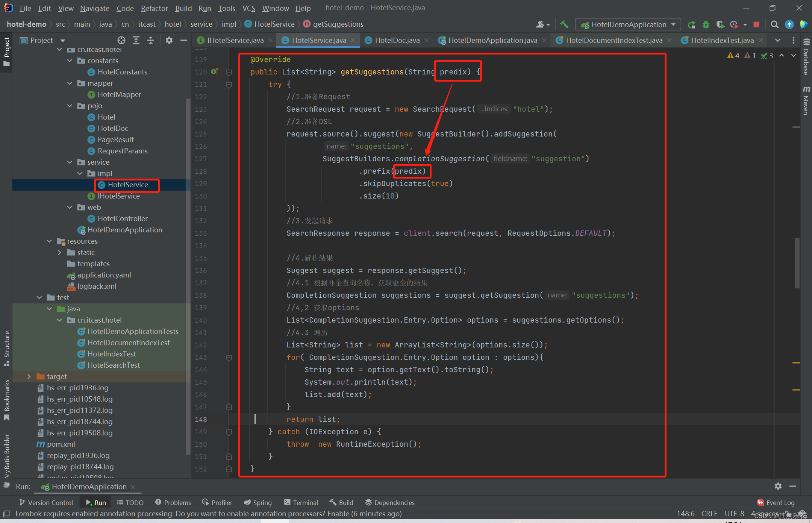Toggle code folding at the try line 121

[x=229, y=84]
